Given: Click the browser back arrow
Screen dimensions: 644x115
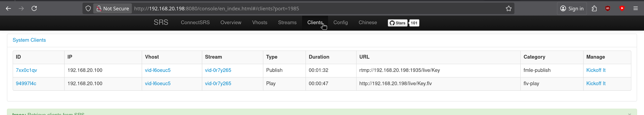Looking at the screenshot, I should tap(8, 9).
